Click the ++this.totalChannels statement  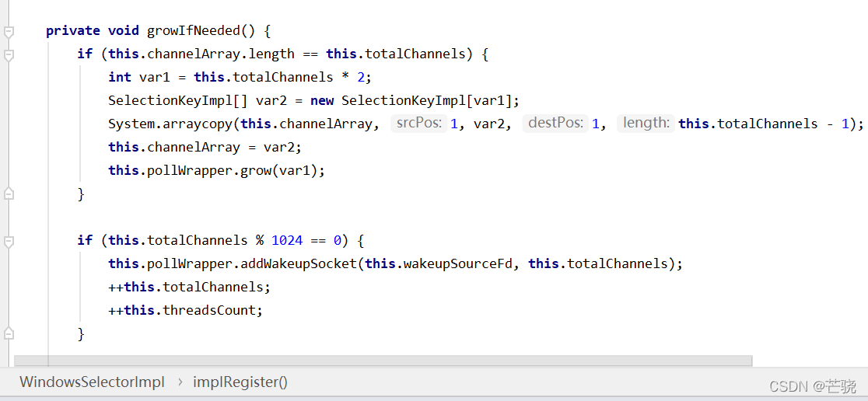pyautogui.click(x=189, y=287)
